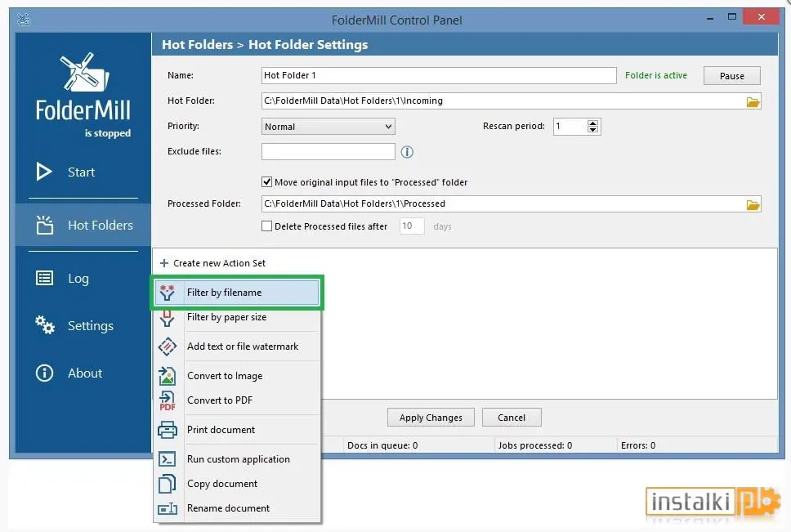
Task: Click the is stopped status text
Action: 107,133
